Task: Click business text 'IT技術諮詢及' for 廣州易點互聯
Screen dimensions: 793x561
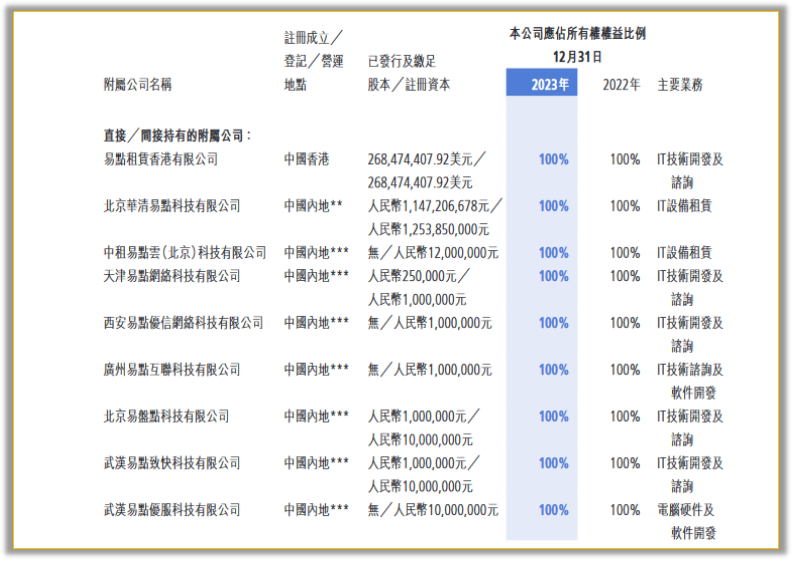Action: click(690, 369)
